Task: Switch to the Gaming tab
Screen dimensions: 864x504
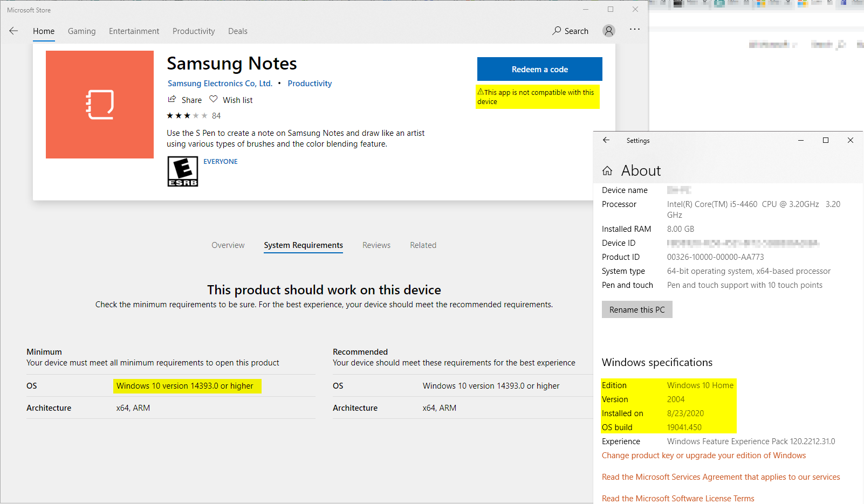Action: tap(81, 31)
